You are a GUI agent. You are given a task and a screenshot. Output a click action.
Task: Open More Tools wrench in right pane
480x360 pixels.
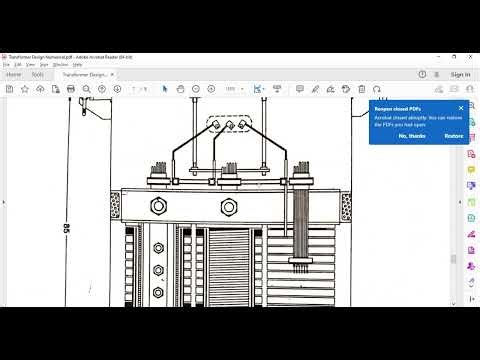tap(471, 283)
